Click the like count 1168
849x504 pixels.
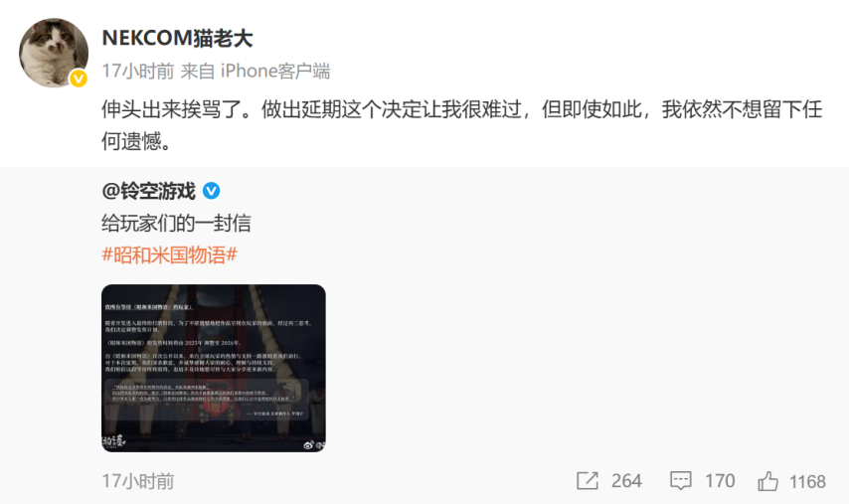pyautogui.click(x=807, y=481)
